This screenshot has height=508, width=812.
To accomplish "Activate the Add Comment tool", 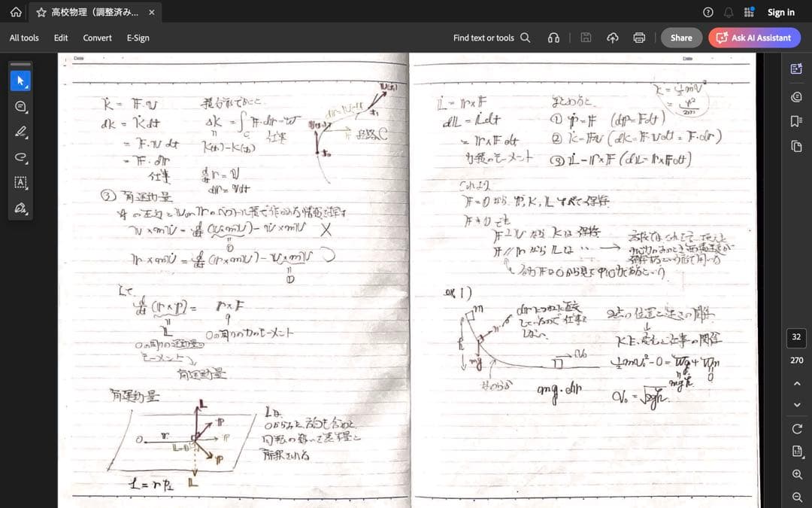I will click(20, 106).
